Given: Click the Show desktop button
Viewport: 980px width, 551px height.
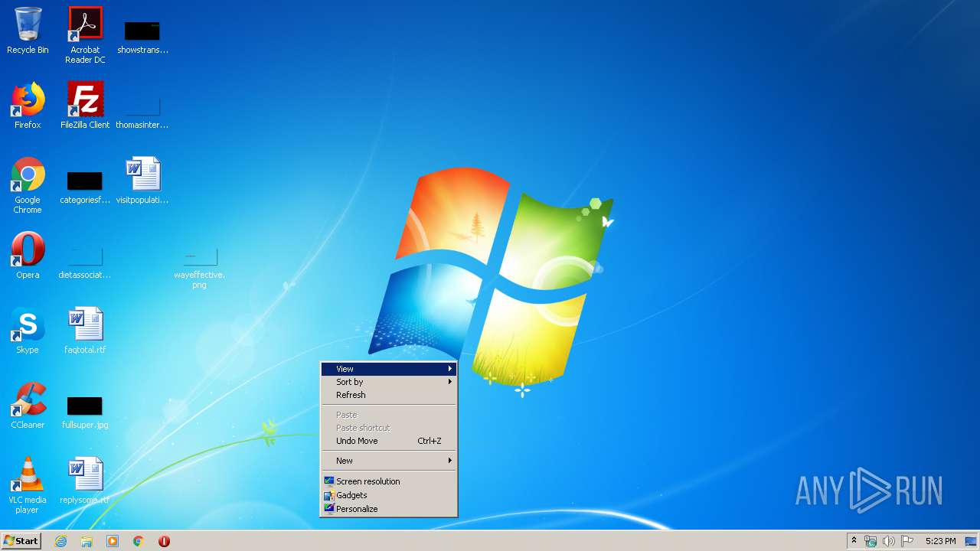Looking at the screenshot, I should point(972,541).
